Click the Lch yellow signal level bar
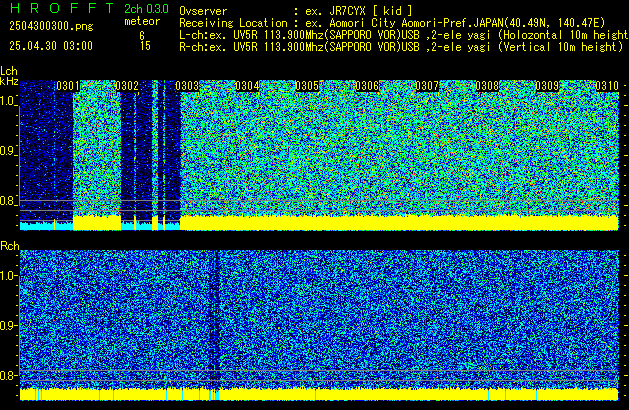 point(399,223)
